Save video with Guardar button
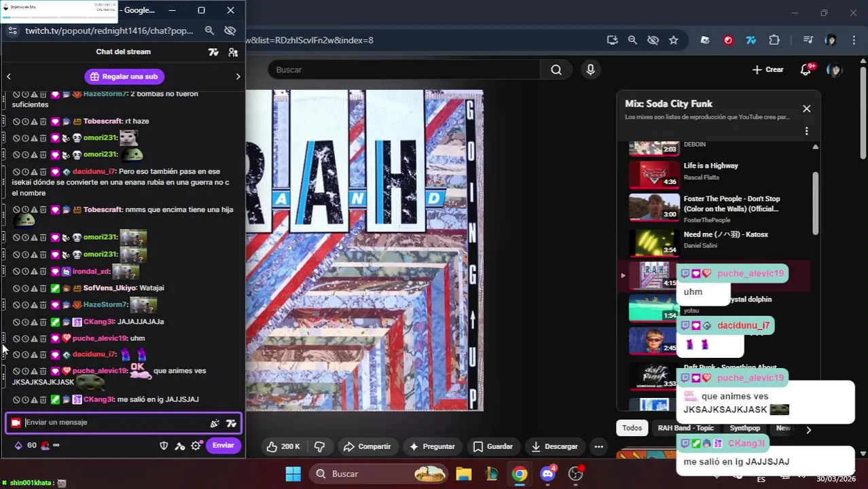The image size is (868, 489). point(492,447)
